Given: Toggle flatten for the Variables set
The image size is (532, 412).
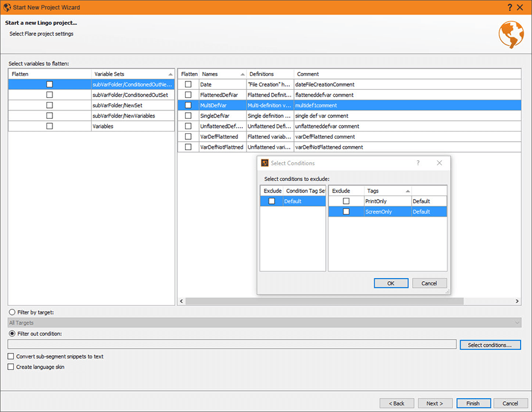Looking at the screenshot, I should point(49,126).
